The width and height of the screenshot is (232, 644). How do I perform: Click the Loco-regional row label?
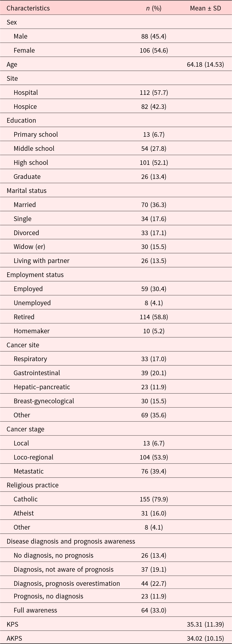34,457
